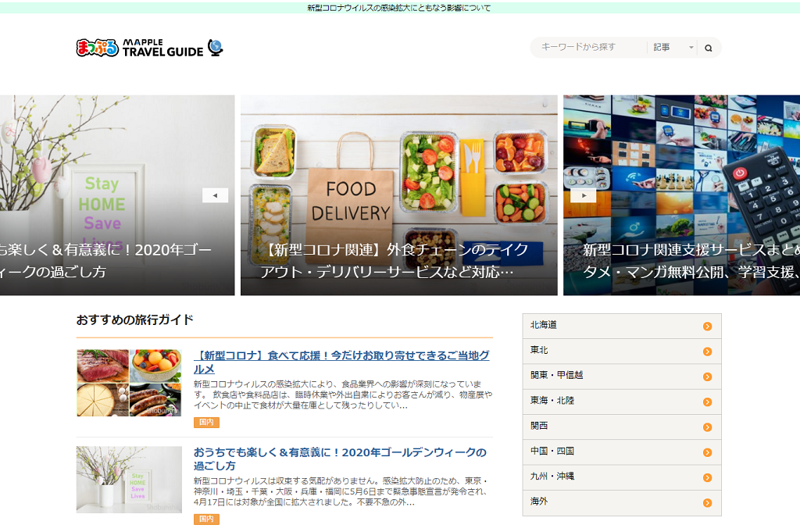Click the orange arrow beside 中国・四国
Image resolution: width=800 pixels, height=532 pixels.
point(707,452)
